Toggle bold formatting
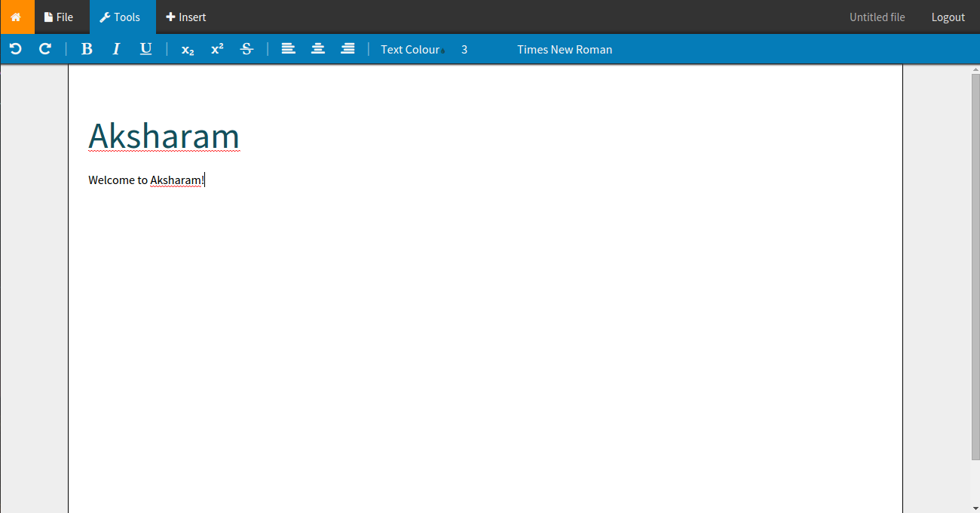This screenshot has height=513, width=980. click(87, 48)
